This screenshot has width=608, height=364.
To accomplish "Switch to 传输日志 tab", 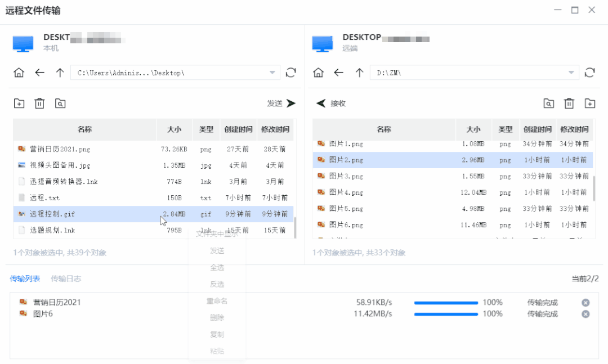I will click(66, 278).
